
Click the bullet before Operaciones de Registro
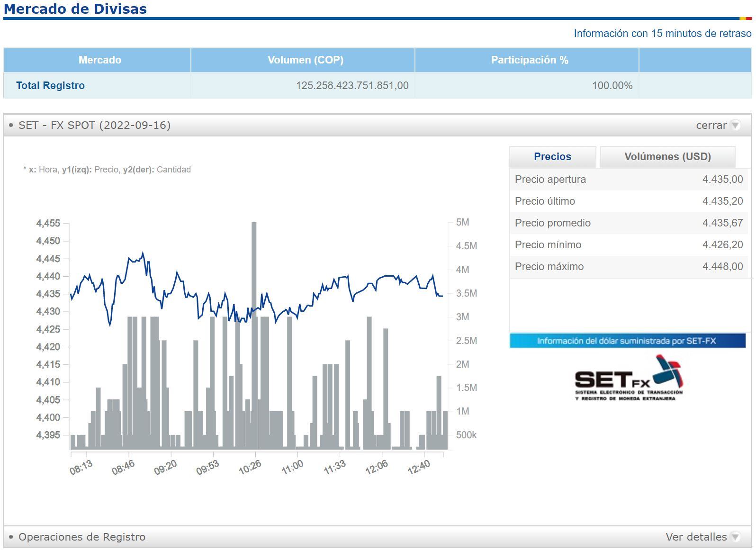pyautogui.click(x=11, y=537)
